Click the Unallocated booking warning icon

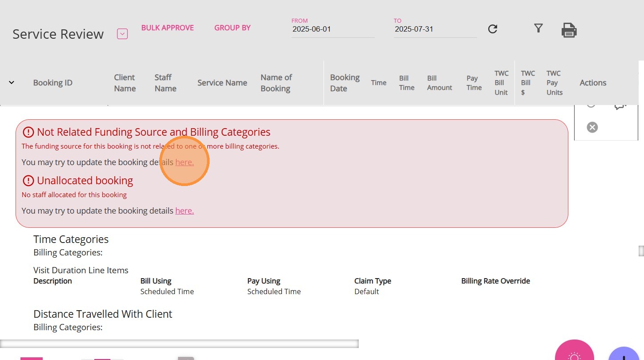coord(28,181)
